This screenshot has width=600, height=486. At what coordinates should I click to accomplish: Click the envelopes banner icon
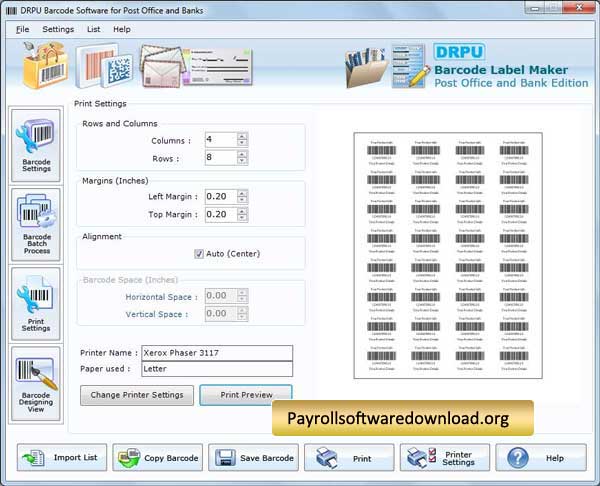coord(163,65)
